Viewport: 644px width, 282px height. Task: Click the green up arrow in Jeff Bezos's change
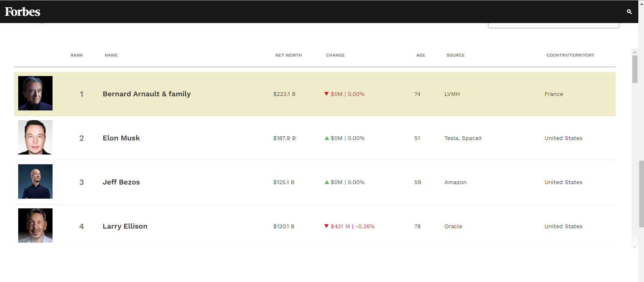(x=327, y=182)
